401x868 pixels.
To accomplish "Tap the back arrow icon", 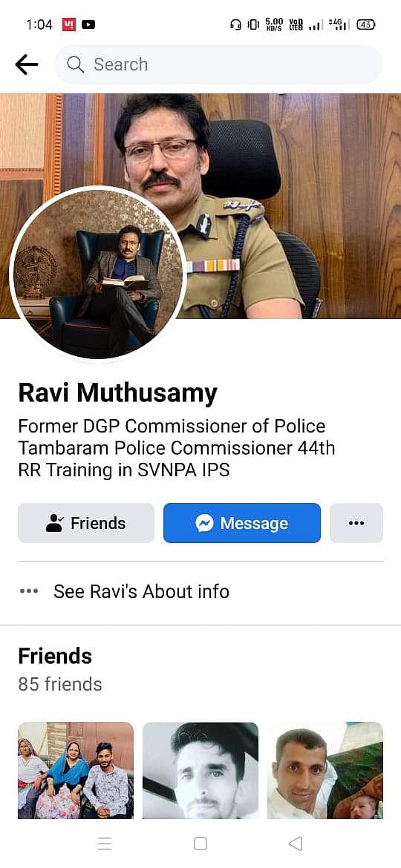I will pyautogui.click(x=27, y=65).
